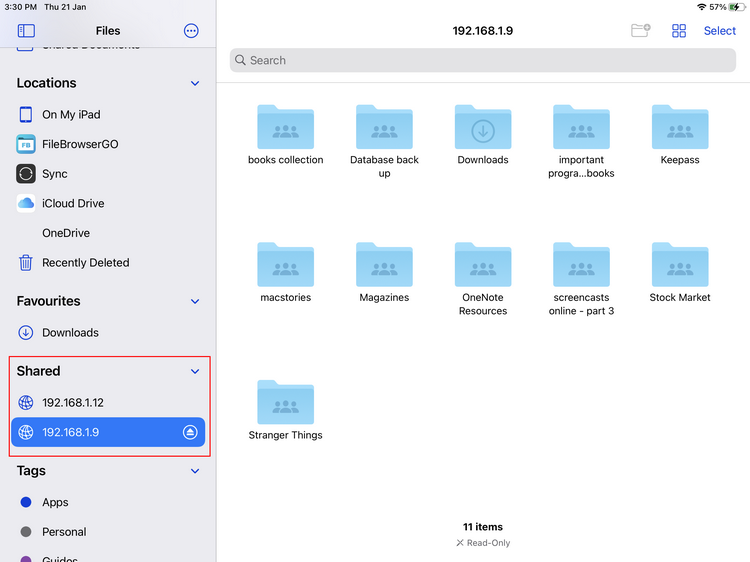Open the FileBrowserGO location

click(x=108, y=144)
